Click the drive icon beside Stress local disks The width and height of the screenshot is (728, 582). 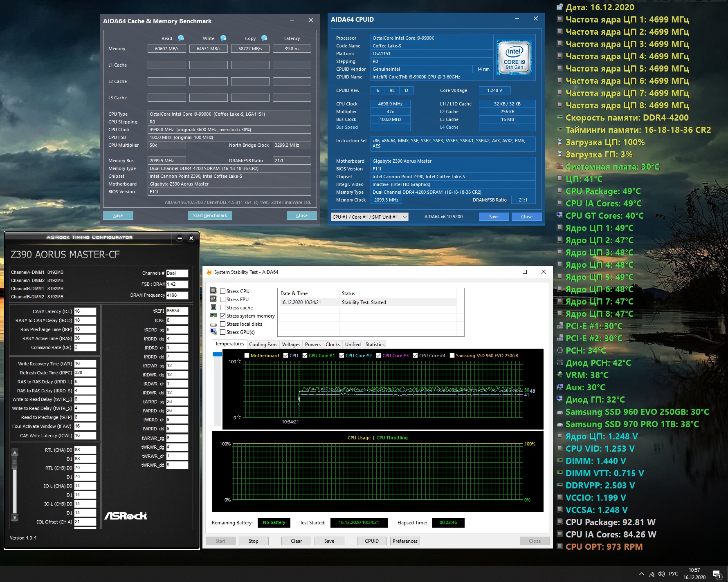click(213, 324)
